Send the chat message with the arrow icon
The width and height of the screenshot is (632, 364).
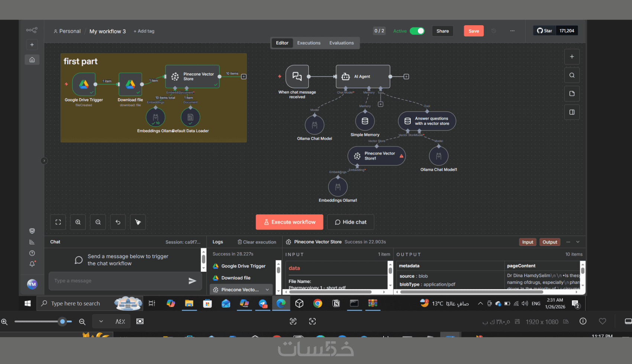click(192, 281)
